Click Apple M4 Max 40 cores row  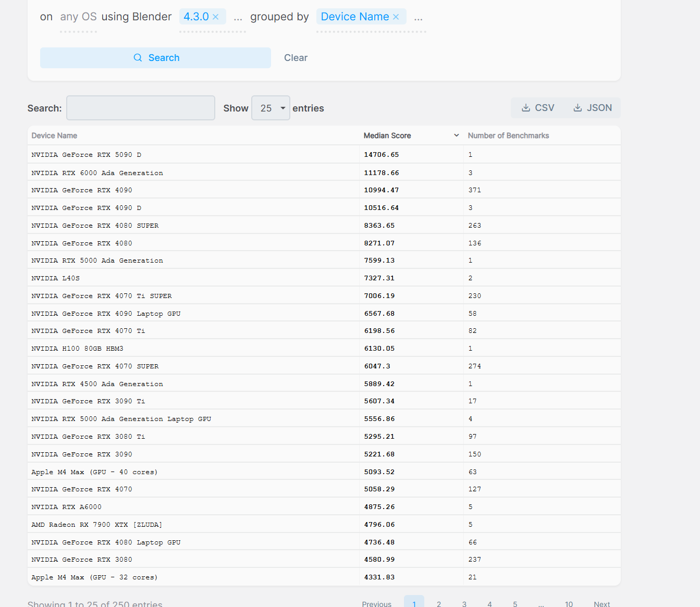[x=324, y=472]
